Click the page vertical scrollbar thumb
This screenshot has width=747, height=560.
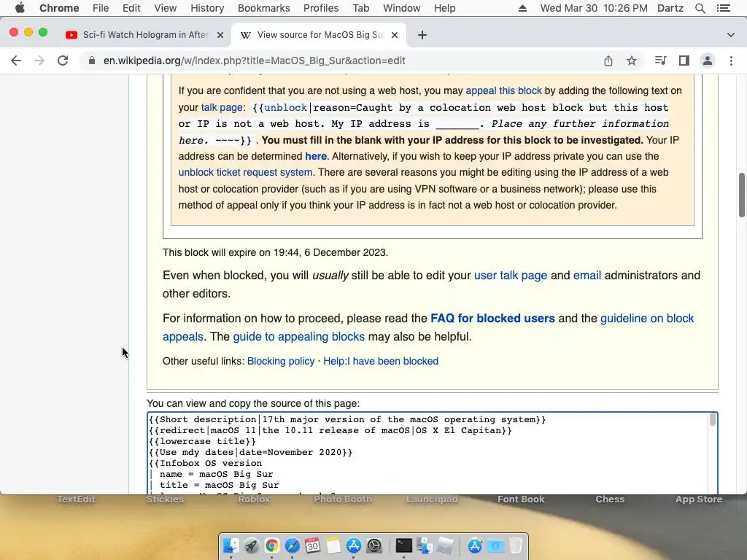pyautogui.click(x=742, y=195)
